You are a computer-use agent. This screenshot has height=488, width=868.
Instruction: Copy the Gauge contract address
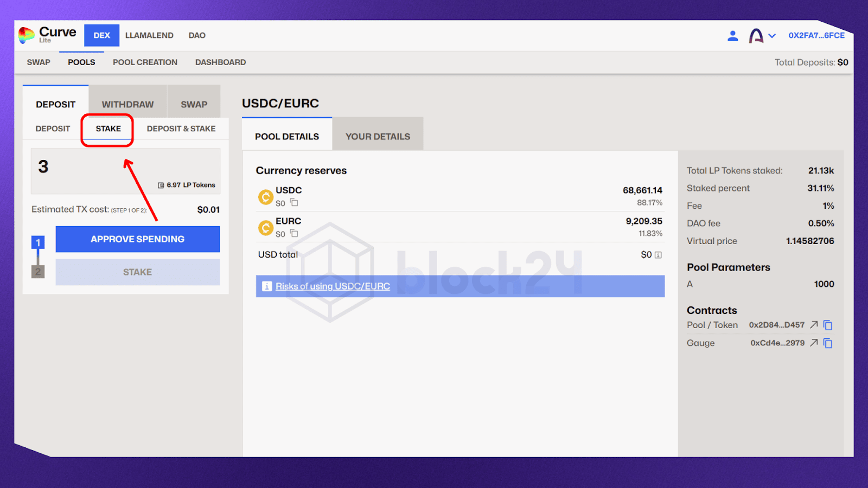point(828,343)
